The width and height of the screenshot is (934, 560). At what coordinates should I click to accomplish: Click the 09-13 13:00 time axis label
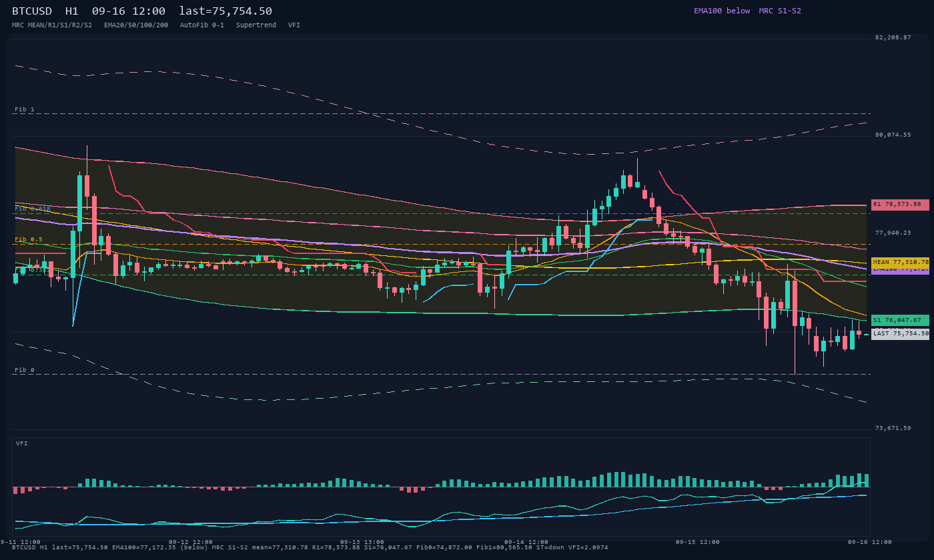tap(362, 542)
